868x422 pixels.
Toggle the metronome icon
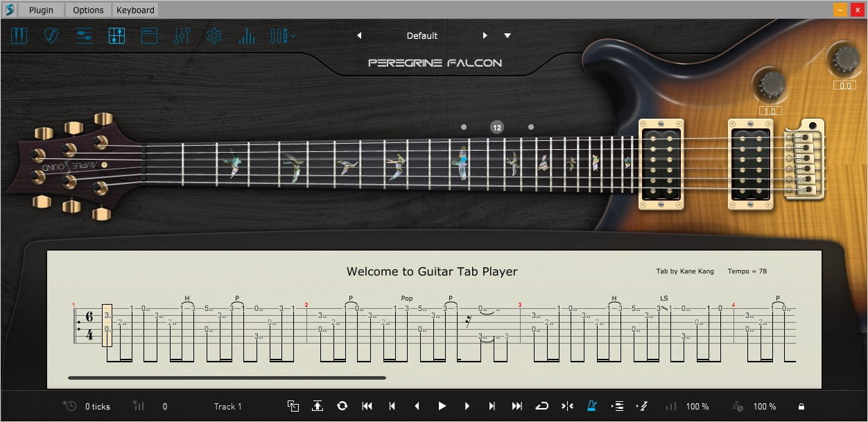(x=592, y=406)
